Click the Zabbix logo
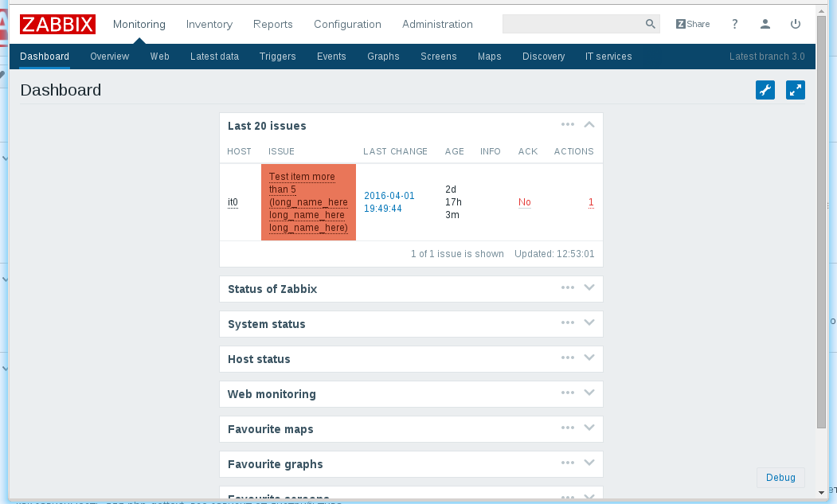837x504 pixels. click(x=57, y=24)
